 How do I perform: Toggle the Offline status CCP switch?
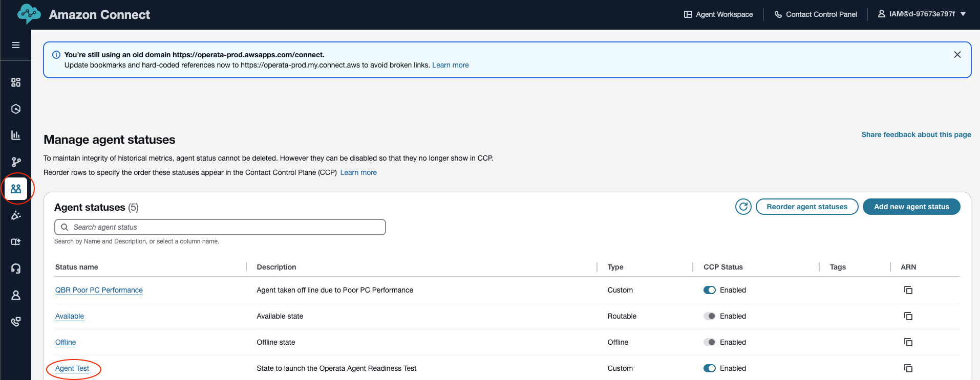[710, 342]
